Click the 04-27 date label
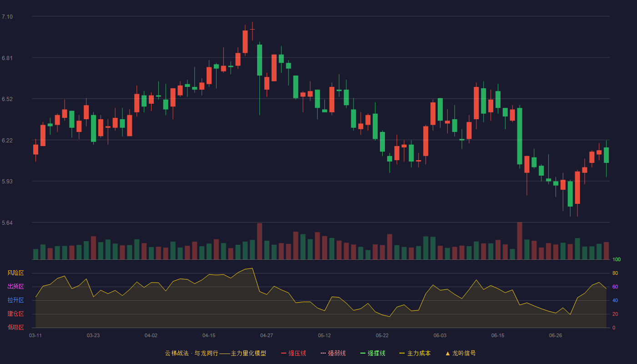637x364 pixels. 267,335
